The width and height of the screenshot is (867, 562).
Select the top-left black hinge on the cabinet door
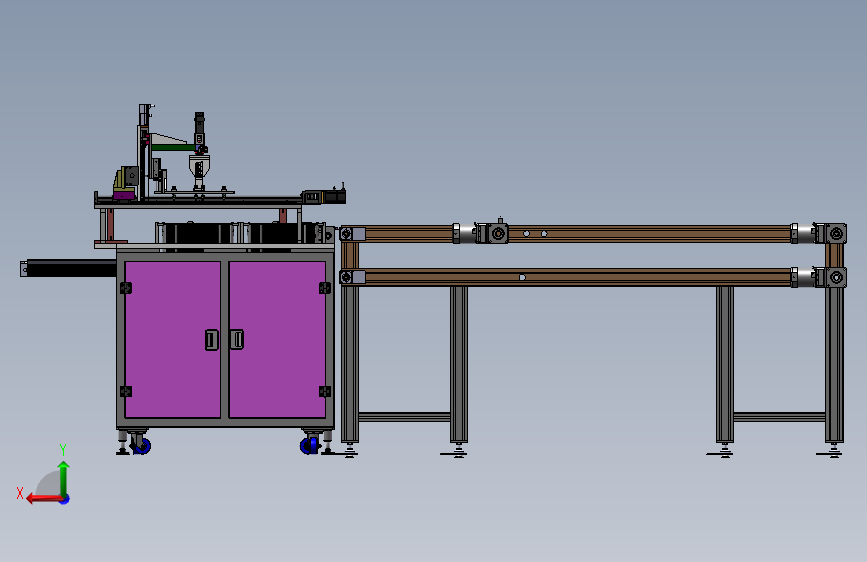click(126, 288)
